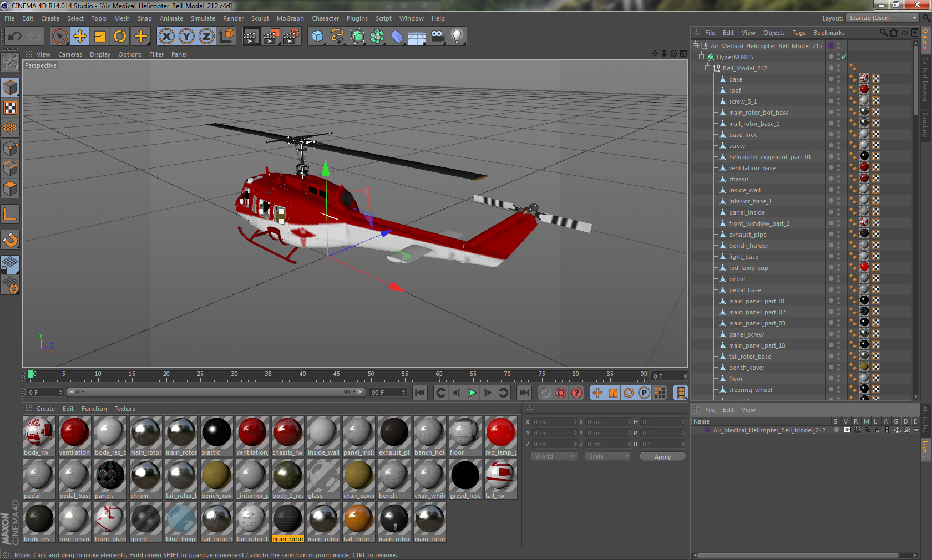Toggle Autokeying button
Screen dimensions: 932x560
(x=561, y=393)
